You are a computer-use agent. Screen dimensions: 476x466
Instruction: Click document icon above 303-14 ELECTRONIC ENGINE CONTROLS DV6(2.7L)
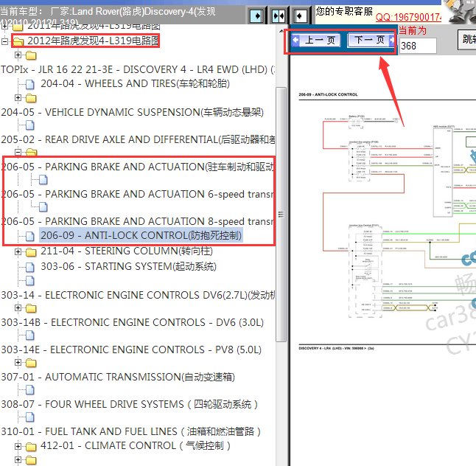pos(29,281)
